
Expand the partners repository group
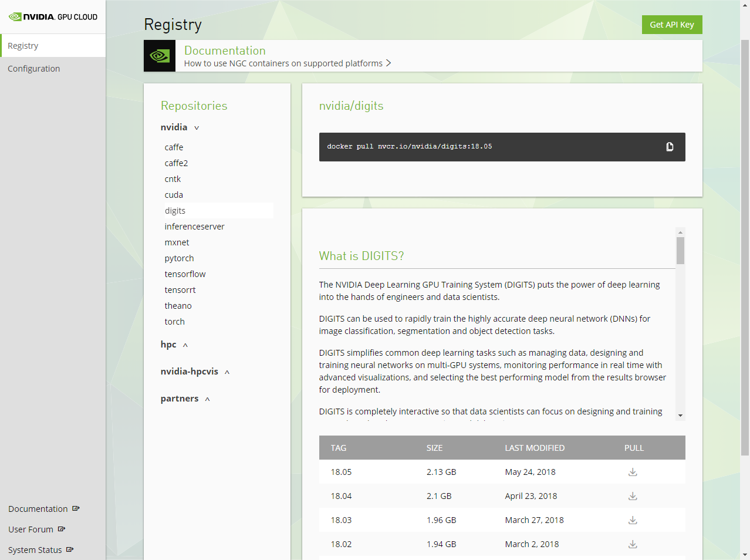coord(207,399)
